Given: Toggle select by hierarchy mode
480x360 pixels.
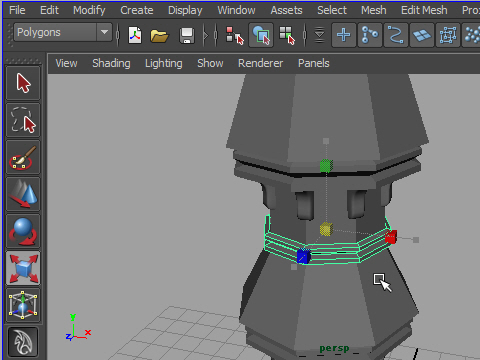Looking at the screenshot, I should (235, 35).
